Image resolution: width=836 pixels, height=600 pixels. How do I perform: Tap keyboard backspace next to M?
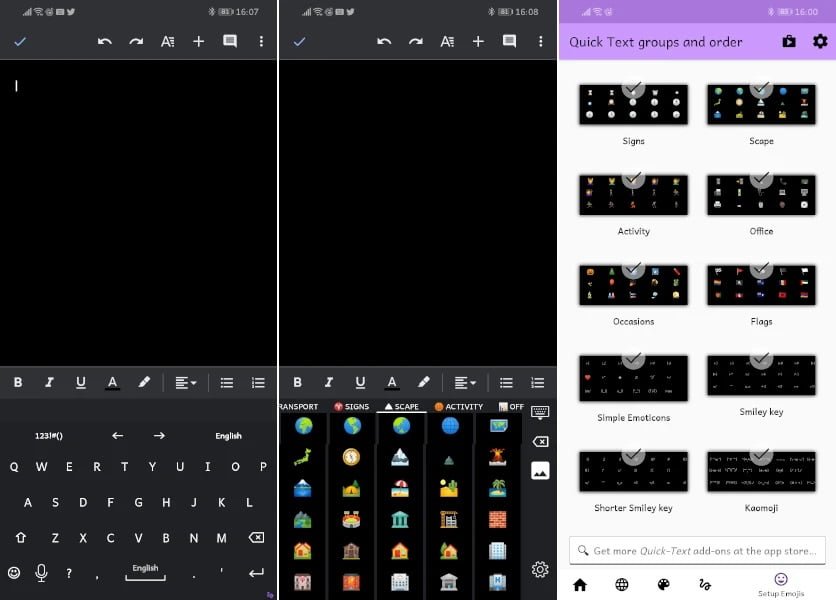(x=256, y=538)
